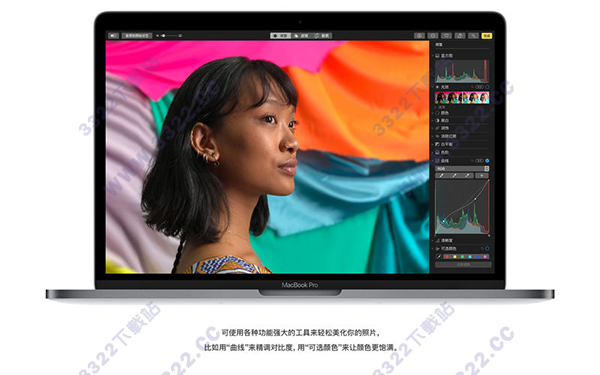The image size is (600, 375).
Task: Click the heart favorite icon
Action: tap(447, 36)
